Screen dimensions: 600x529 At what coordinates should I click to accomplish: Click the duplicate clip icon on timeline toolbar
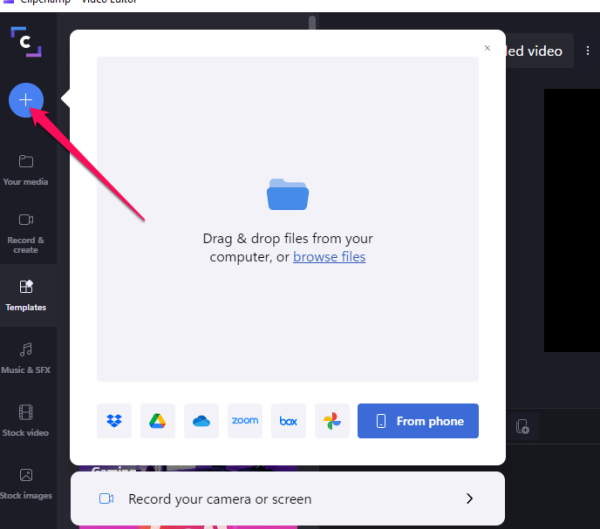click(x=522, y=426)
